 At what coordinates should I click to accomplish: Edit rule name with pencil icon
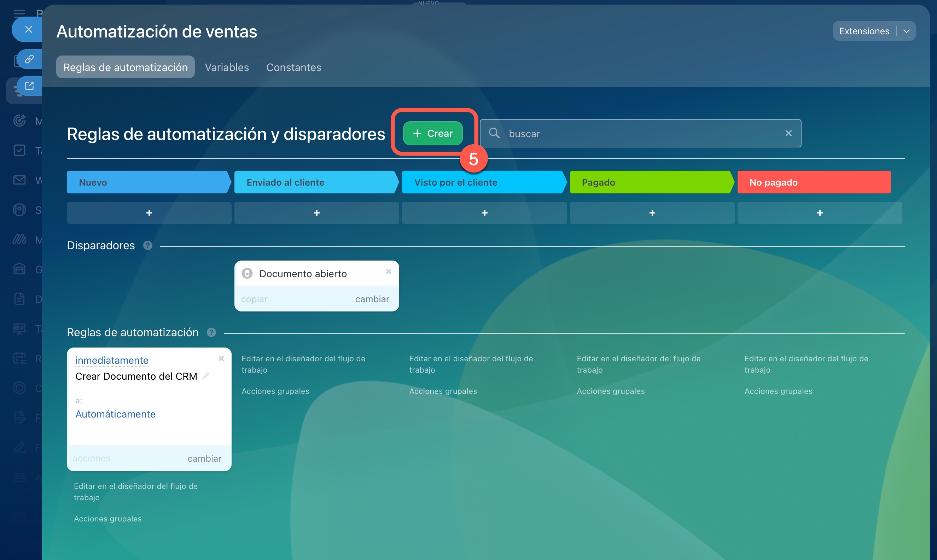tap(206, 376)
